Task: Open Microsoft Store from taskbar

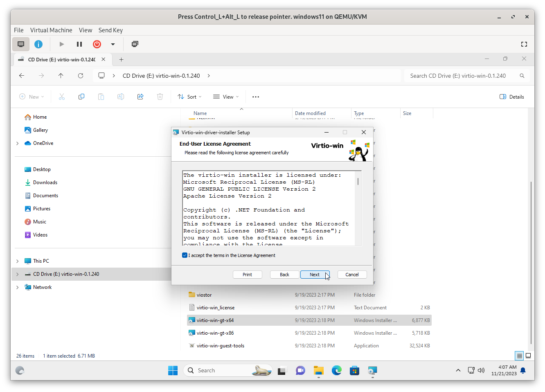Action: 355,371
